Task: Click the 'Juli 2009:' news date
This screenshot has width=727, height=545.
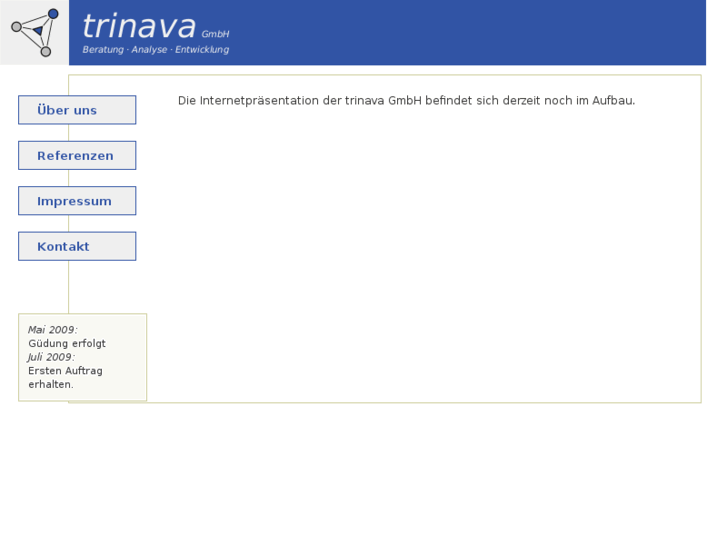Action: pos(51,357)
